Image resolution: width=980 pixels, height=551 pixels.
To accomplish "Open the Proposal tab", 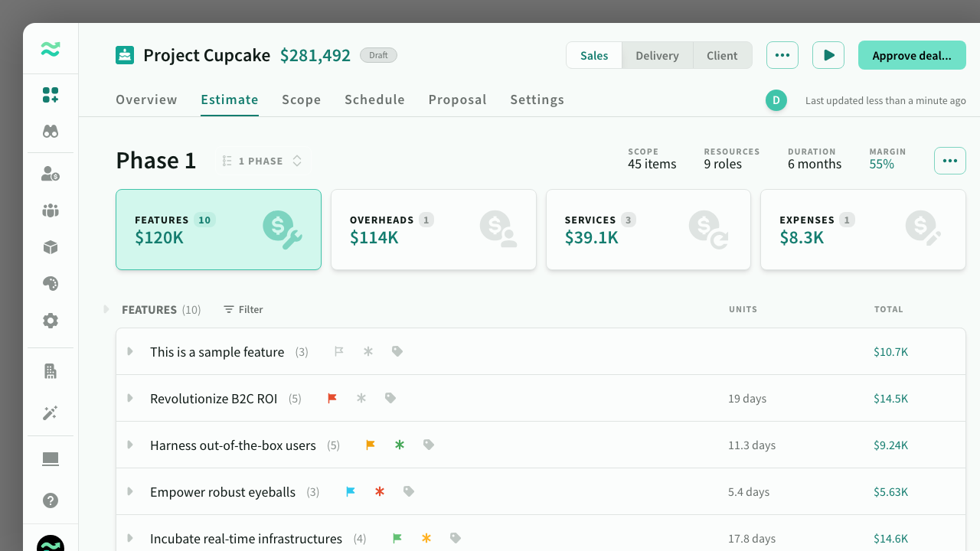I will point(457,99).
